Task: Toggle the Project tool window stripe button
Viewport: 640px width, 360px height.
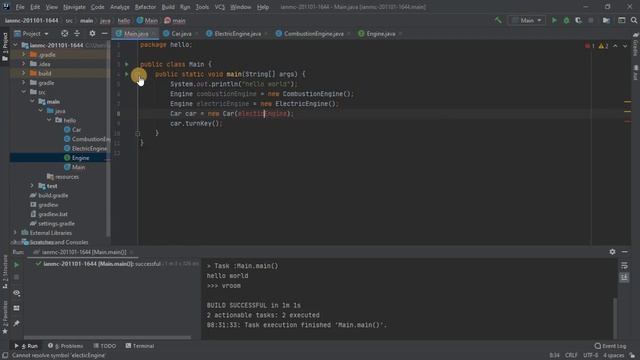Action: click(x=5, y=47)
